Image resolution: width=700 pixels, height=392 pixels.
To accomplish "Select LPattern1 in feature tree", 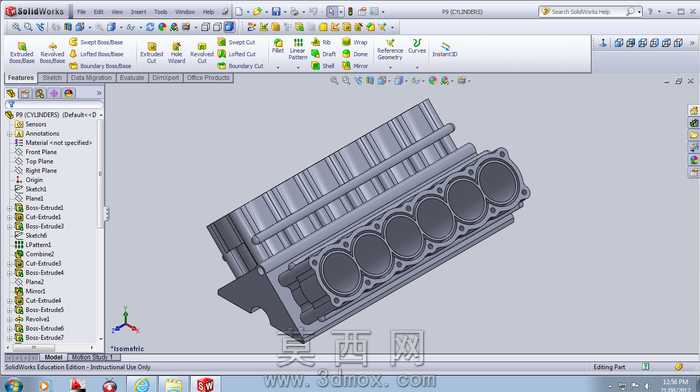I will [33, 245].
